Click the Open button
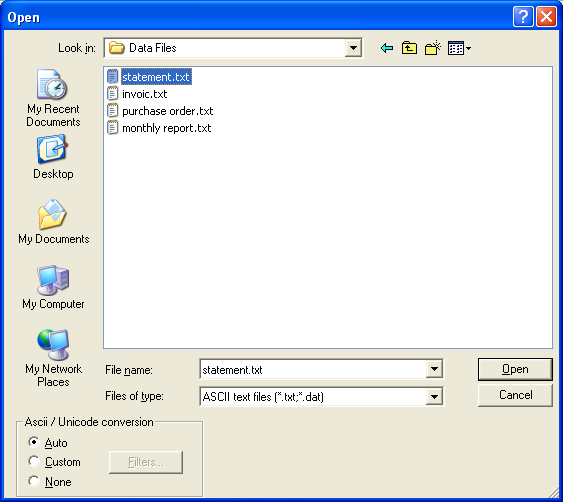563x502 pixels. click(515, 369)
